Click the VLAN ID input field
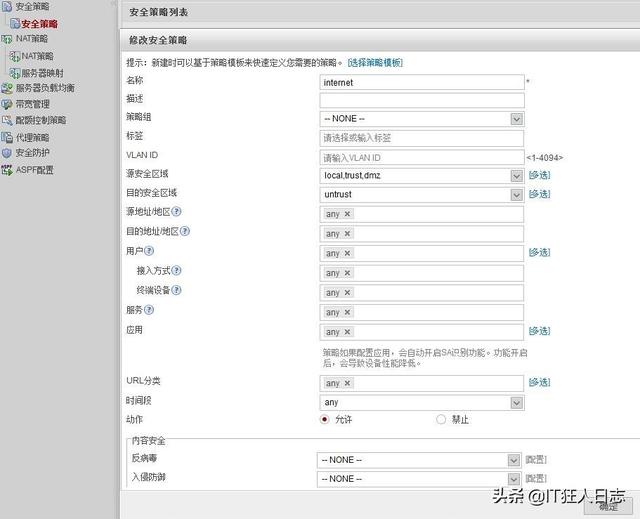 422,157
